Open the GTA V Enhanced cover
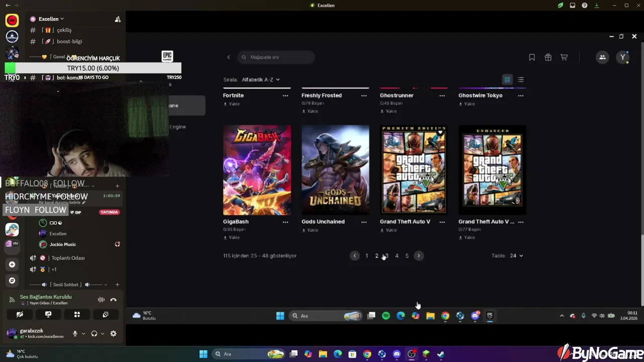Screen dimensions: 644x362 [493, 170]
